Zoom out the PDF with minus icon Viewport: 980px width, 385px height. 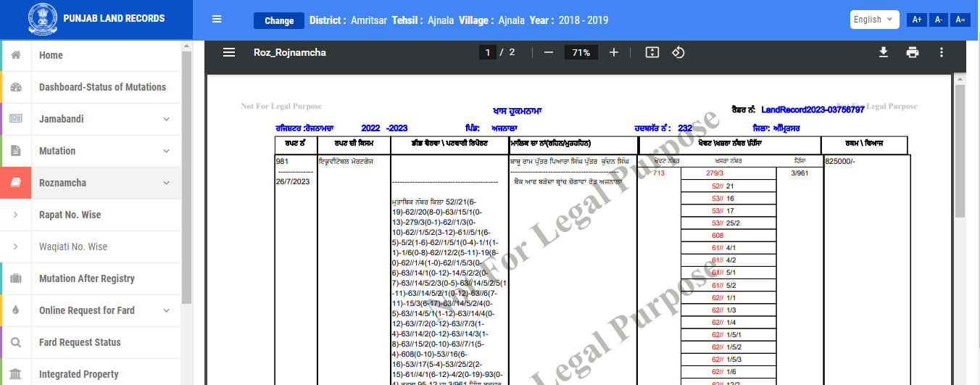tap(549, 52)
